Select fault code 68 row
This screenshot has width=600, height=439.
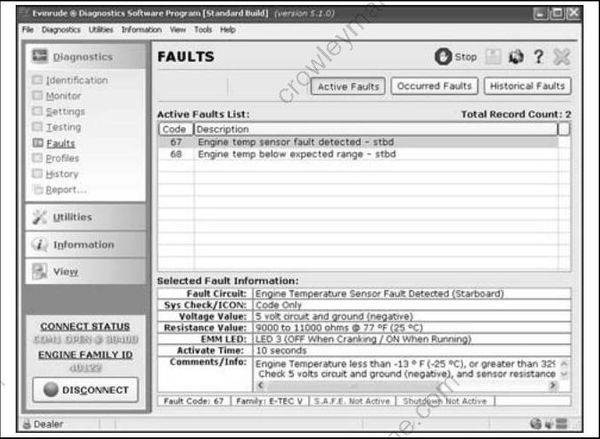[358, 154]
